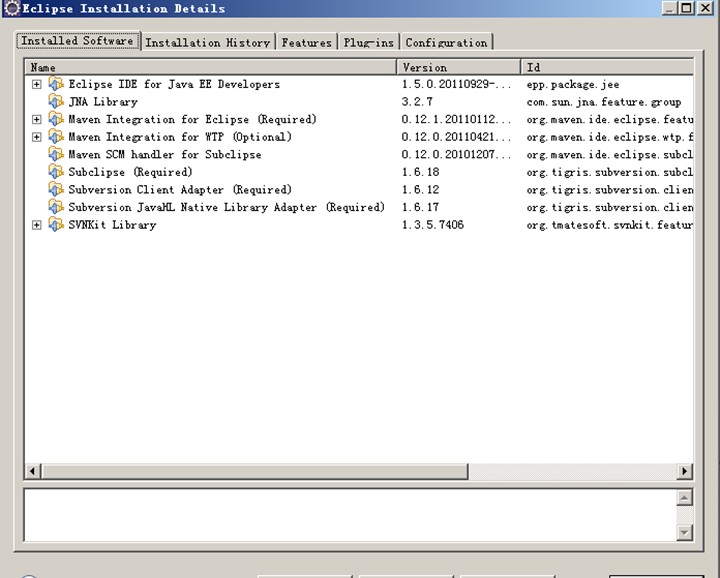Select Eclipse IDE for Java EE Developers row

pos(174,84)
